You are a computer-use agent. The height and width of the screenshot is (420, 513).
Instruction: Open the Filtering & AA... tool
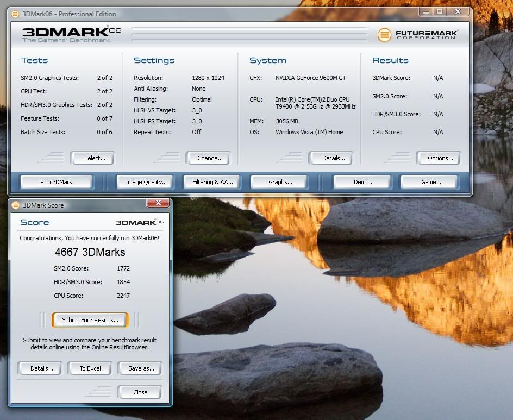[x=212, y=182]
